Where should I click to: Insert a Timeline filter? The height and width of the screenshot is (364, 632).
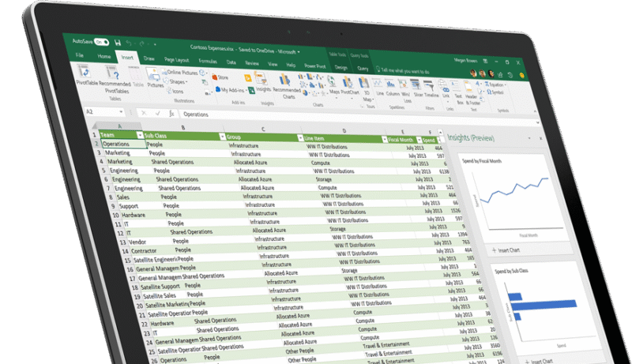(427, 88)
